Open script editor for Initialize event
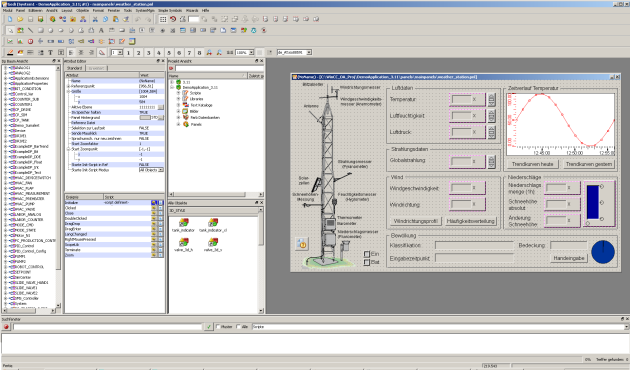 tap(153, 203)
